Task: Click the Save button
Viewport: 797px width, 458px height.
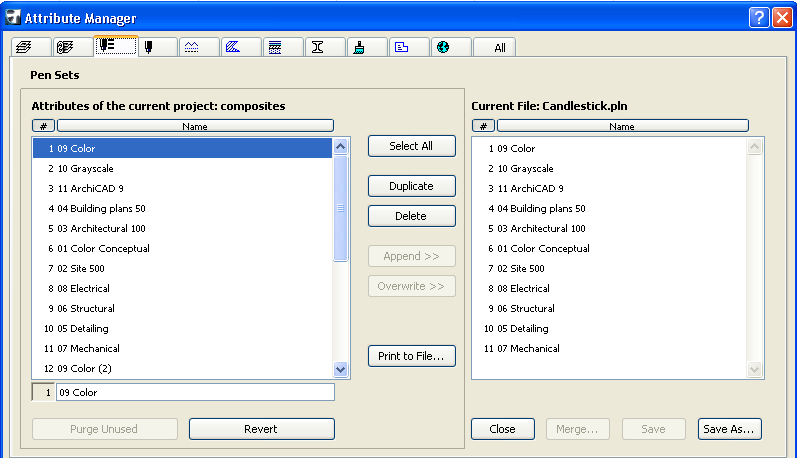Action: click(x=654, y=429)
